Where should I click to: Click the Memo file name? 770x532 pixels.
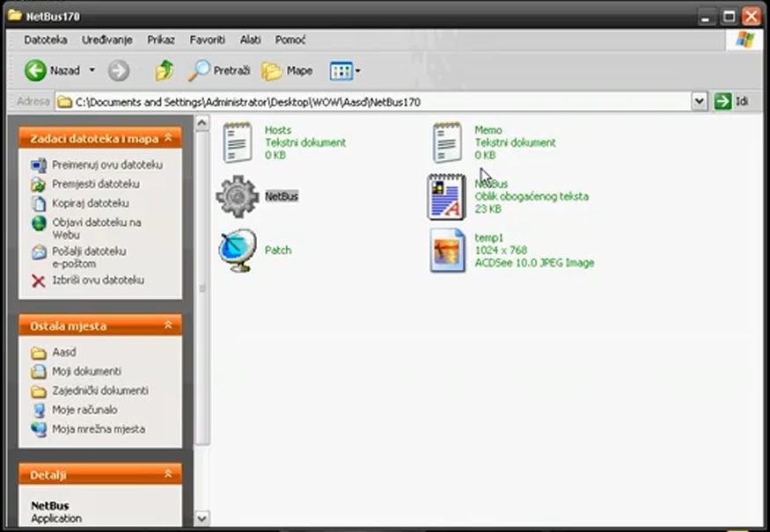point(488,130)
